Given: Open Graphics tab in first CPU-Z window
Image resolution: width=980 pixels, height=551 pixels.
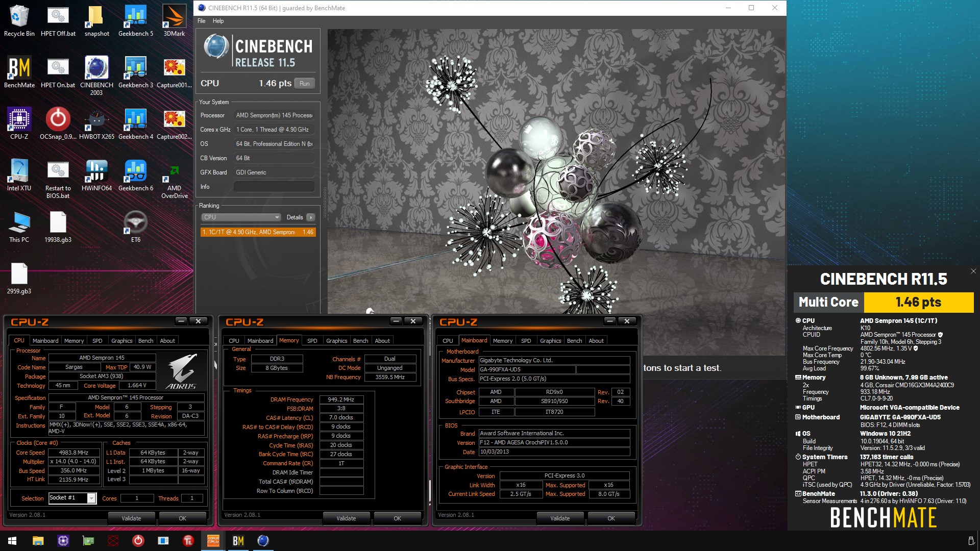Looking at the screenshot, I should 121,341.
